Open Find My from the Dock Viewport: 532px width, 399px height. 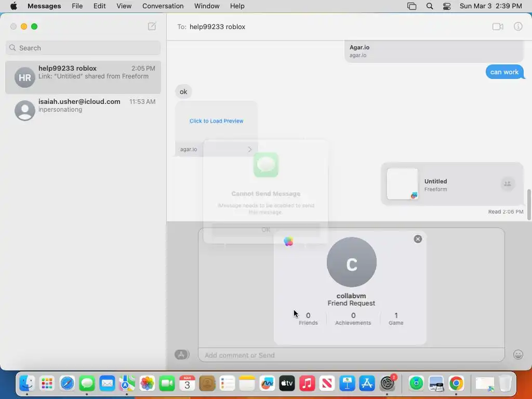click(x=416, y=383)
